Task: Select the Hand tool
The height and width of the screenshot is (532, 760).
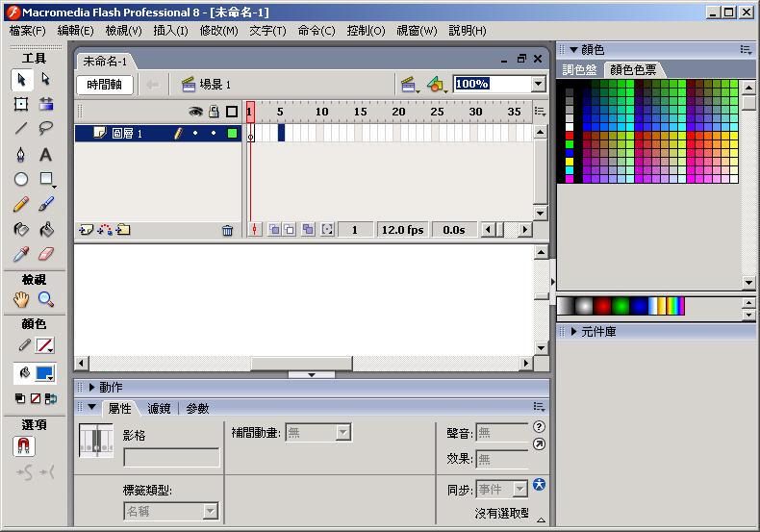Action: [20, 299]
